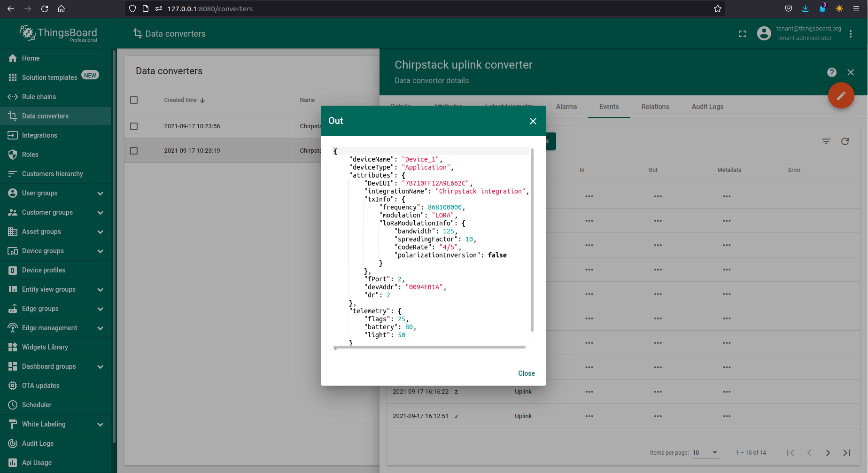Click the orange pencil edit button
Image resolution: width=868 pixels, height=473 pixels.
(841, 95)
